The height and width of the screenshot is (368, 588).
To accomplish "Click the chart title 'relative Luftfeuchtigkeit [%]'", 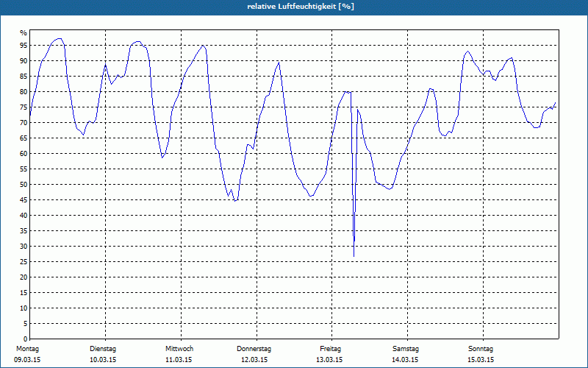I will click(x=301, y=7).
